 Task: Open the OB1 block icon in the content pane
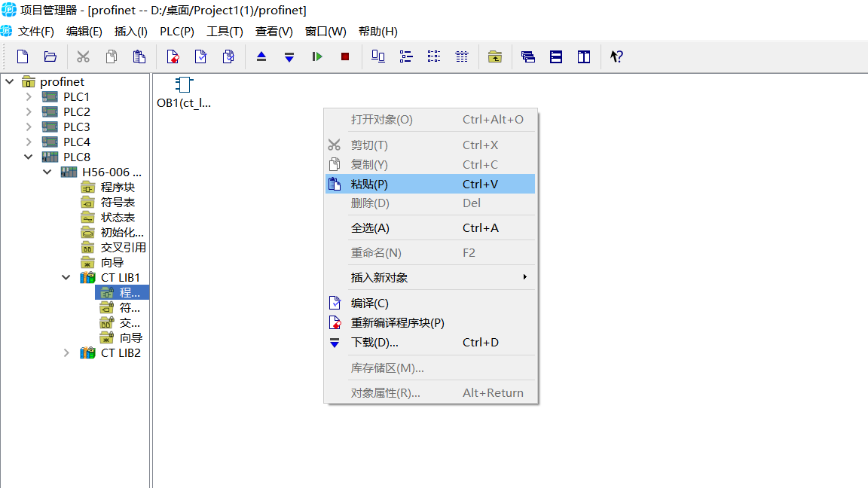tap(184, 84)
